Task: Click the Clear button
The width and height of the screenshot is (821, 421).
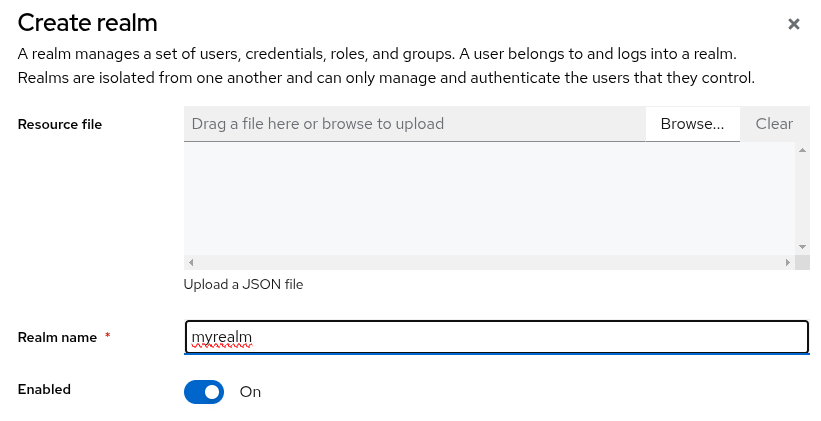Action: [x=774, y=124]
